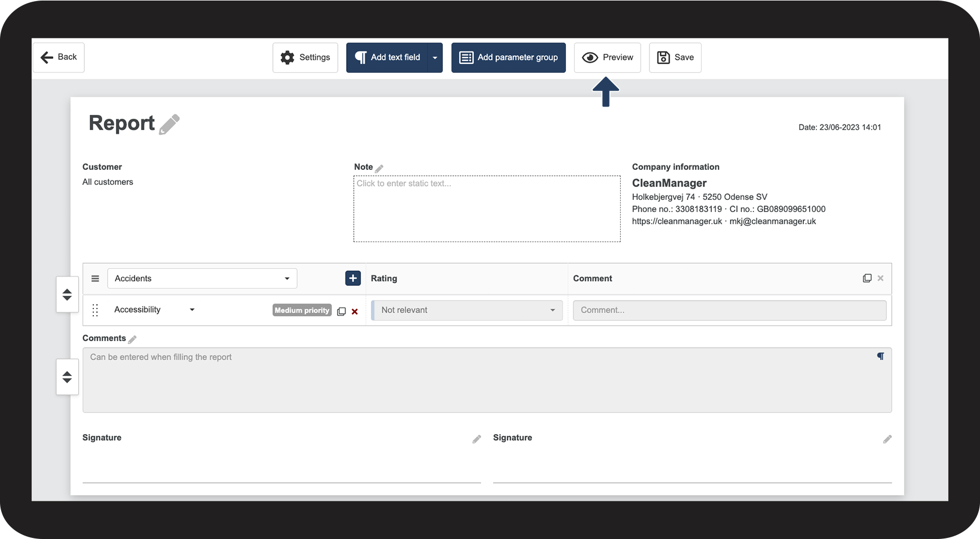Click the Company information heading
The image size is (980, 539).
pyautogui.click(x=676, y=167)
